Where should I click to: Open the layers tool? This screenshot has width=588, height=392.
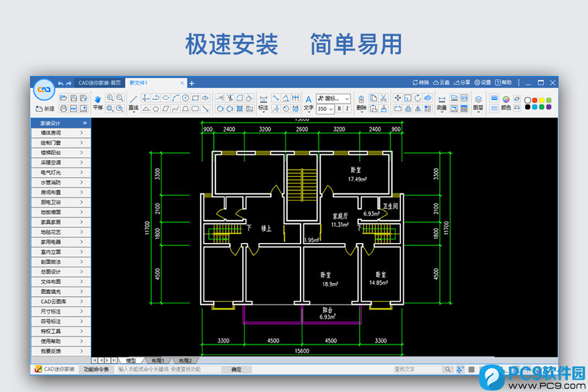tap(478, 103)
